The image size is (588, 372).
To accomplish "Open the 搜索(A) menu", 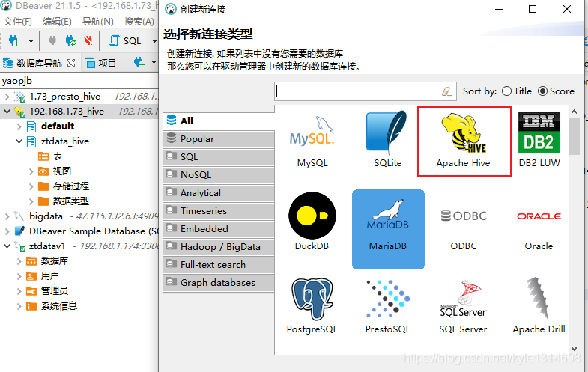I will (139, 22).
